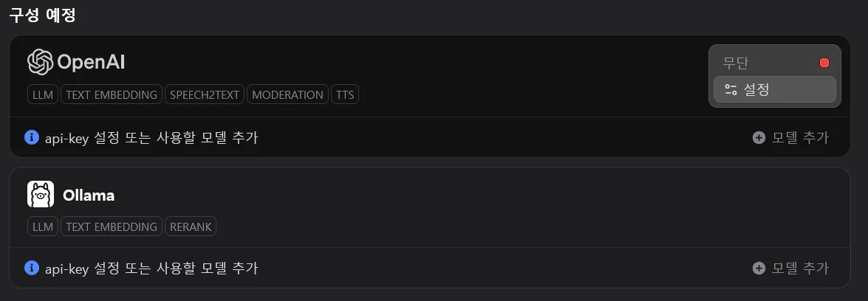Click the red status indicator next to 무단

click(x=824, y=63)
